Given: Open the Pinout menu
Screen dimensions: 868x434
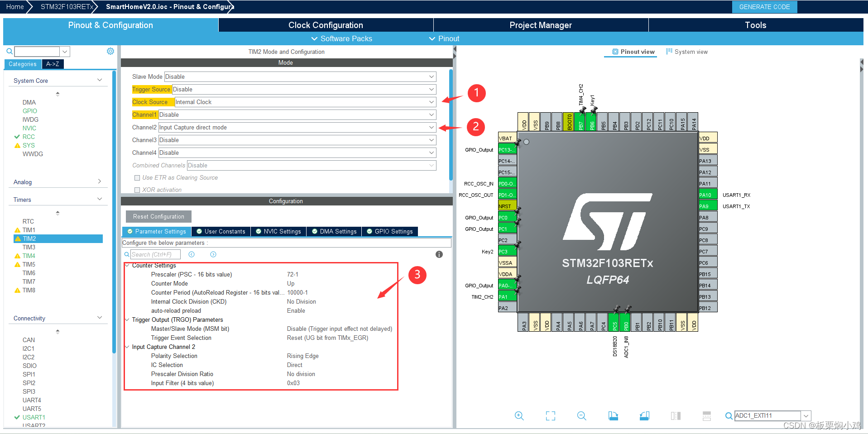Looking at the screenshot, I should (x=444, y=38).
